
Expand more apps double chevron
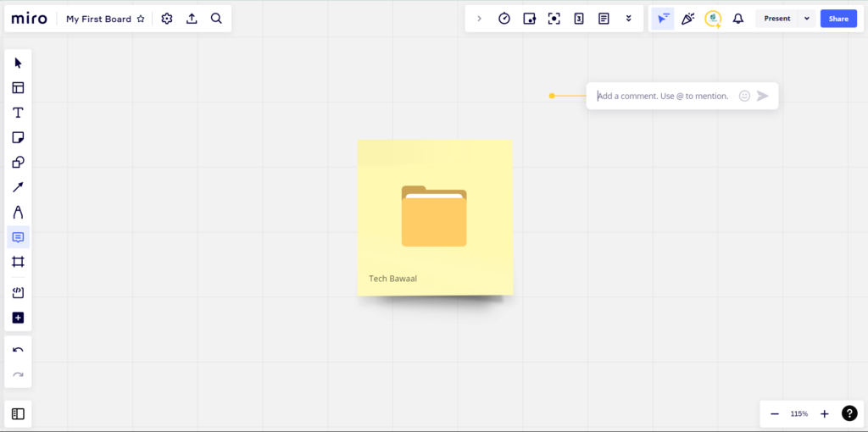coord(628,19)
